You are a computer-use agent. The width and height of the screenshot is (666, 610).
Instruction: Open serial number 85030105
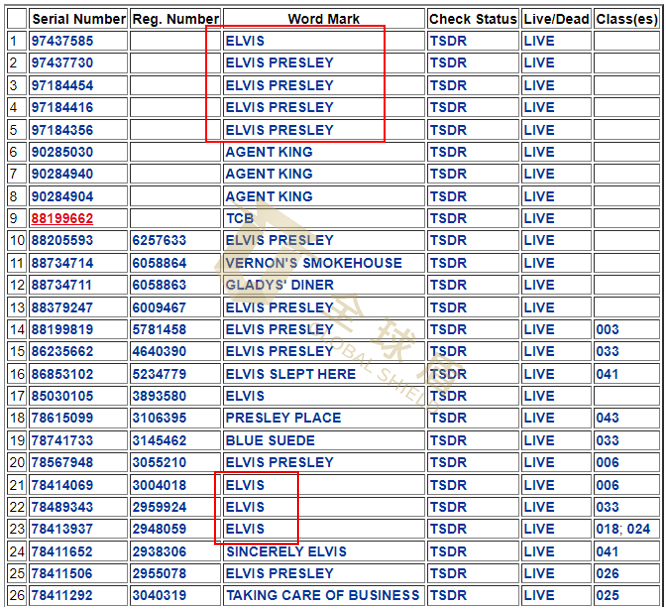(62, 396)
